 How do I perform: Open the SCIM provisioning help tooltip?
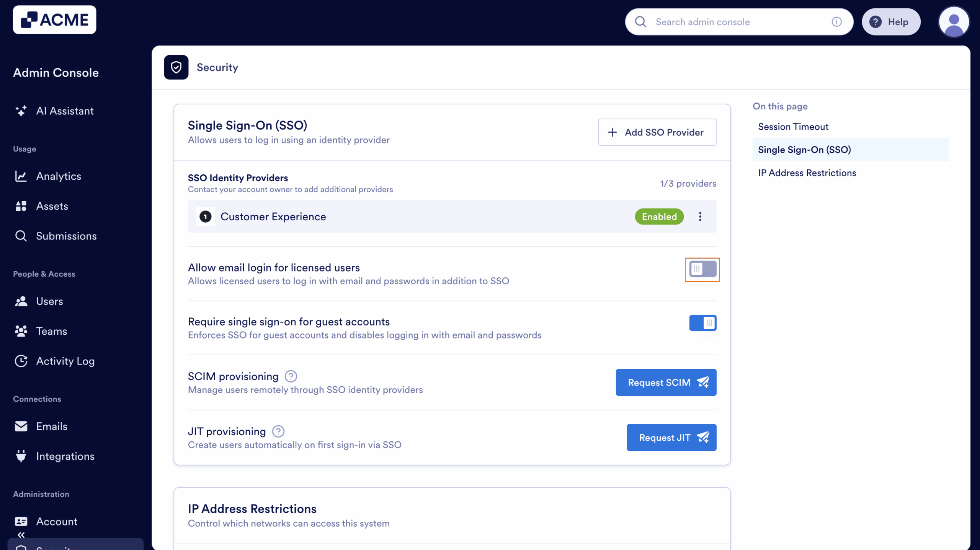pyautogui.click(x=291, y=376)
